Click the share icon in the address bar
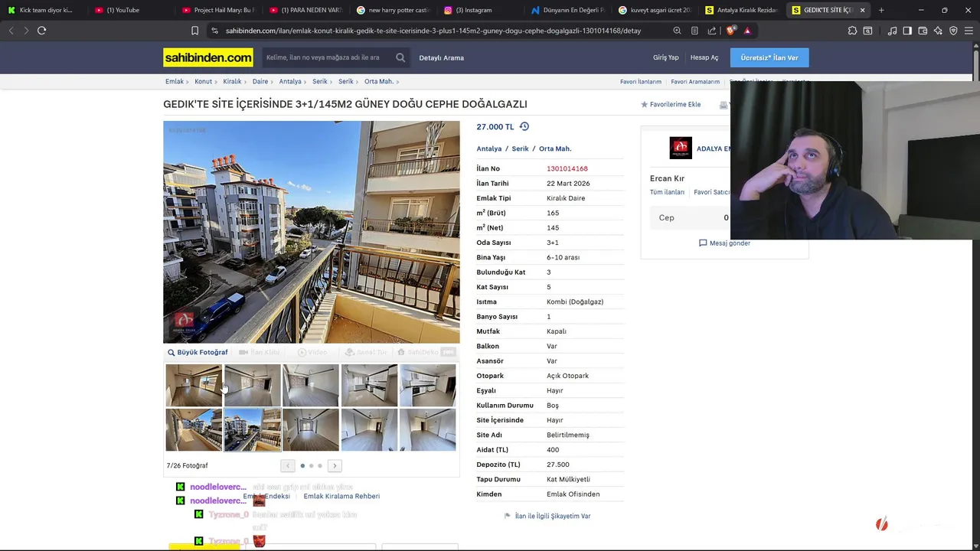This screenshot has width=980, height=551. click(712, 31)
